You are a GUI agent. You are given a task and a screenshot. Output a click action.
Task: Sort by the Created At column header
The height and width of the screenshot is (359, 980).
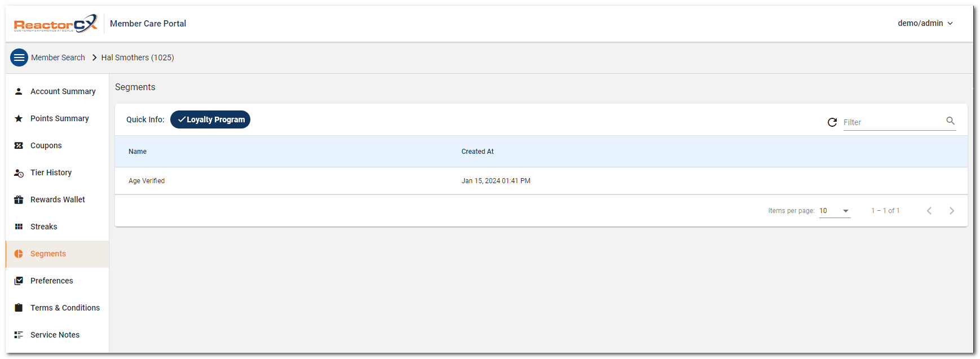[478, 152]
